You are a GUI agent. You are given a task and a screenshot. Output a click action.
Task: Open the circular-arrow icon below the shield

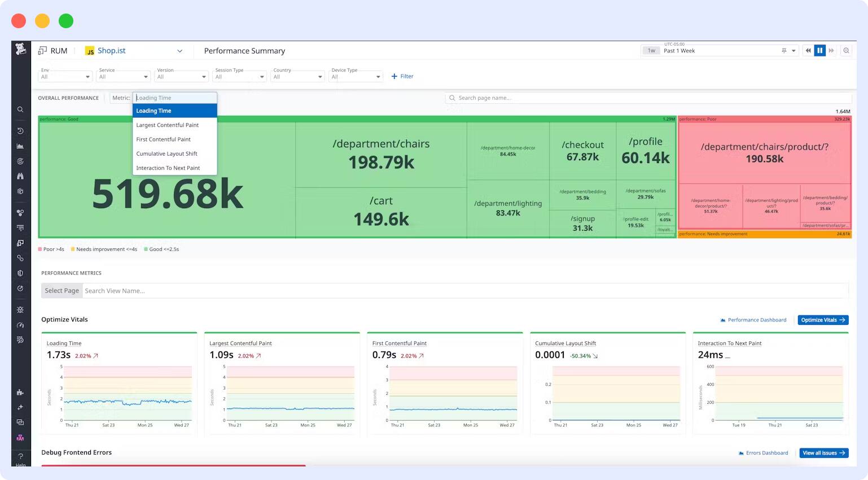20,288
